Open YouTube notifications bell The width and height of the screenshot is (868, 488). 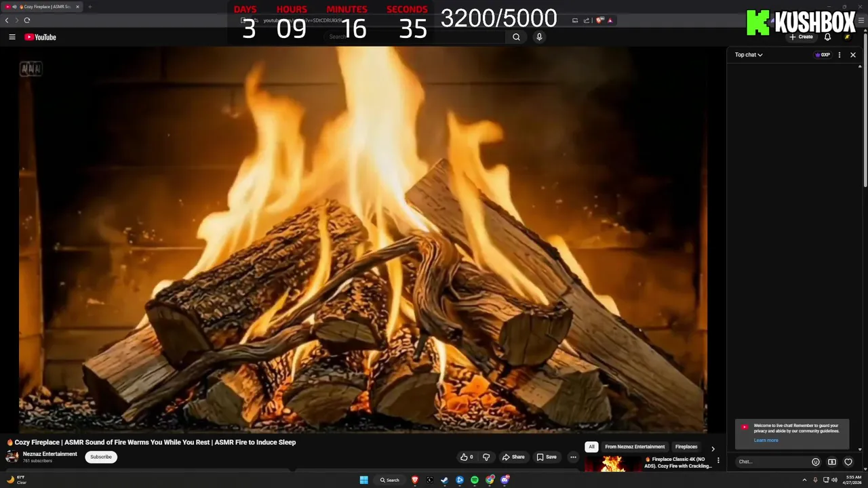point(827,37)
